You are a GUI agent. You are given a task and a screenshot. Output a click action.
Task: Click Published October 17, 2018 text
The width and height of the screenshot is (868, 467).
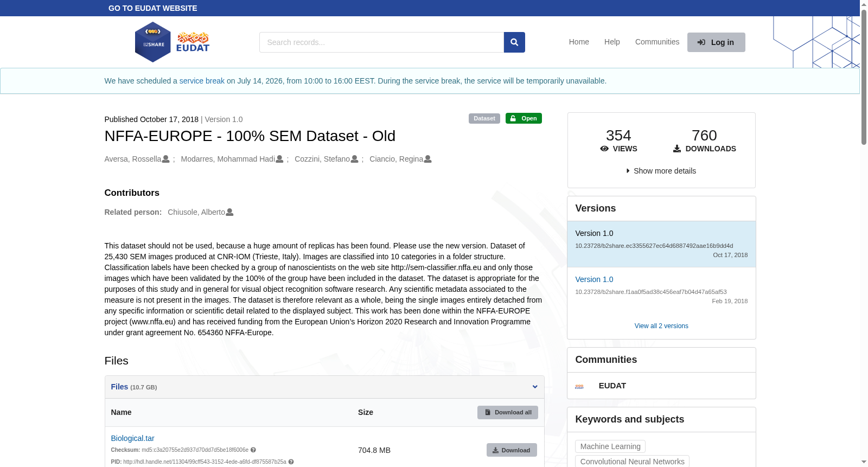coord(151,119)
